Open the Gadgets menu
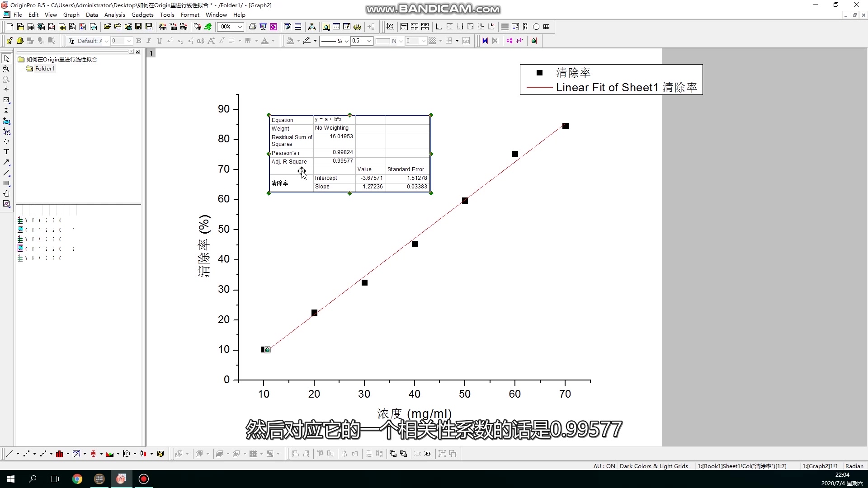The height and width of the screenshot is (488, 868). click(142, 14)
